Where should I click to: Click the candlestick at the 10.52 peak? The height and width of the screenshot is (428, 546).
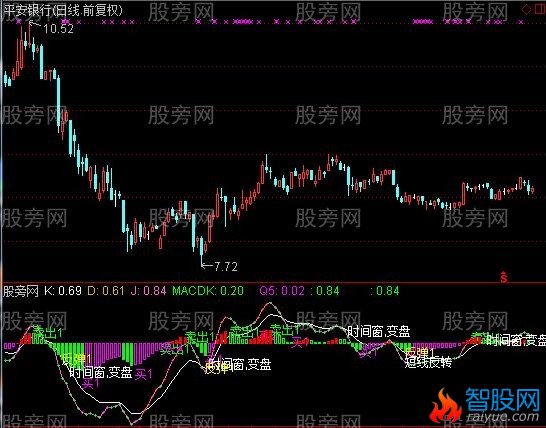[x=29, y=36]
